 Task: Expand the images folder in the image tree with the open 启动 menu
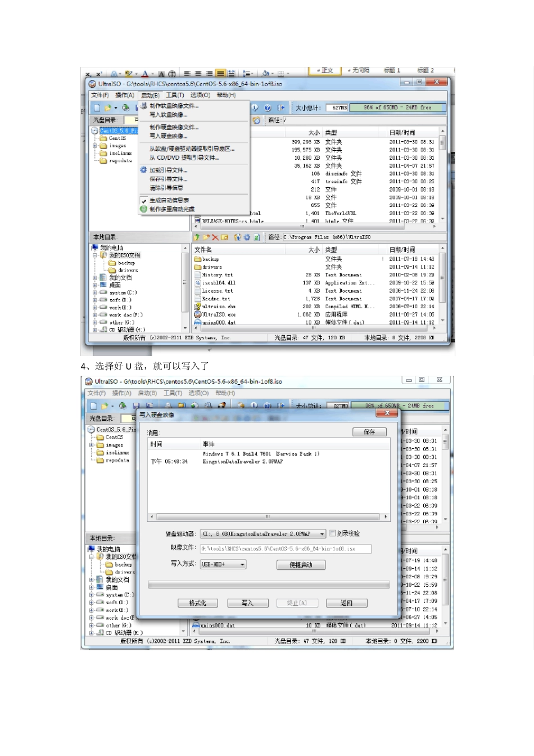coord(95,146)
